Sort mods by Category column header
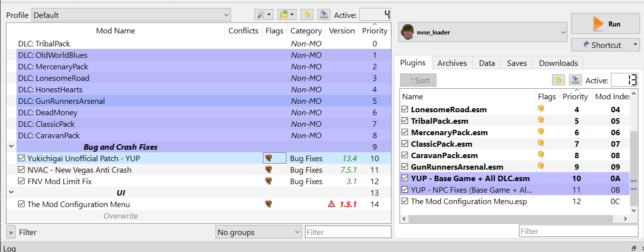The width and height of the screenshot is (644, 252). tap(306, 30)
